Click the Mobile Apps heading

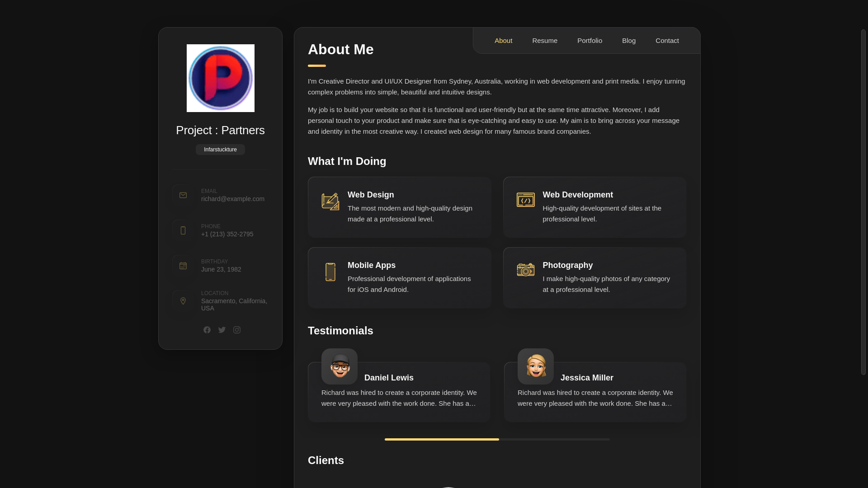coord(372,265)
